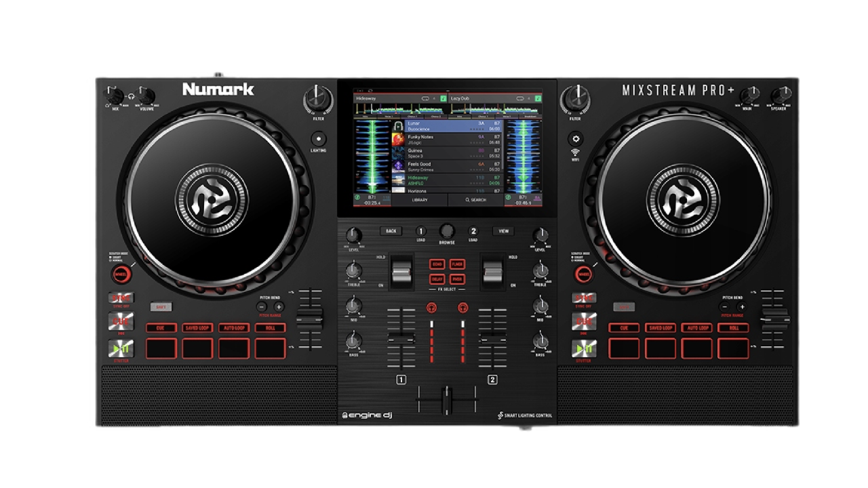Image resolution: width=868 pixels, height=488 pixels.
Task: Cue channel 2 in headphones
Action: coord(463,308)
